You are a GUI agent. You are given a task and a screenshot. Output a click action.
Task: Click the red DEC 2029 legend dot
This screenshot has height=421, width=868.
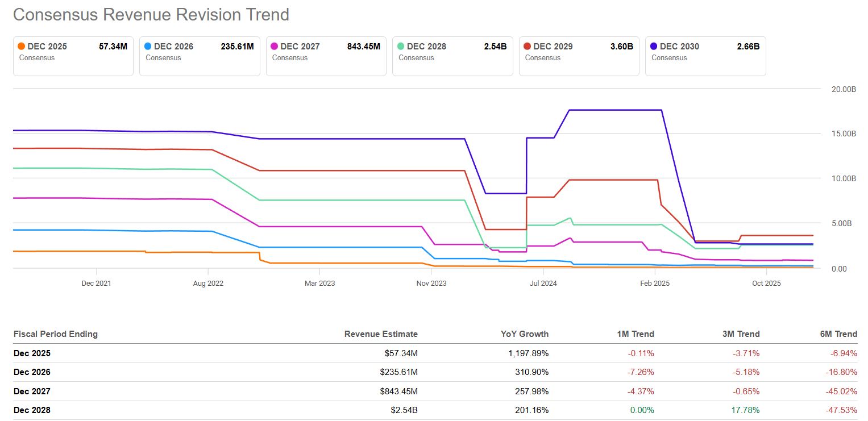tap(528, 47)
